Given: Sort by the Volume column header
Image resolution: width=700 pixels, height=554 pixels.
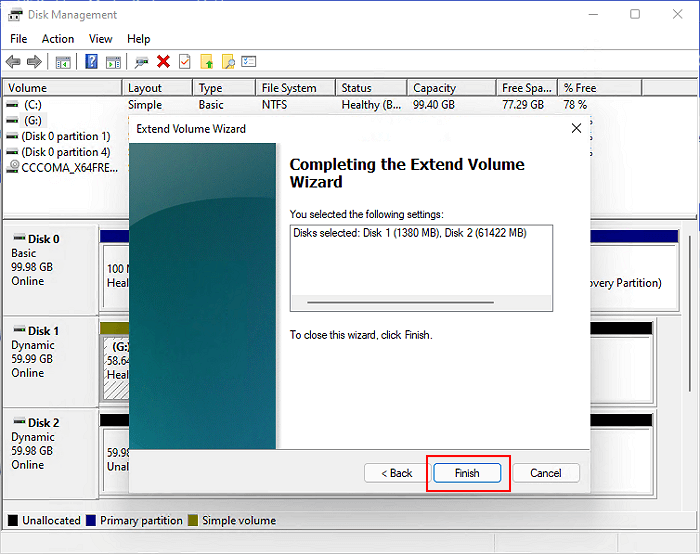Looking at the screenshot, I should coord(60,88).
